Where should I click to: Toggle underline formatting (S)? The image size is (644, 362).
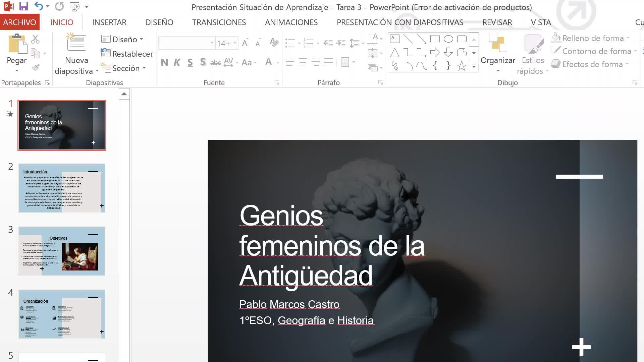point(190,62)
